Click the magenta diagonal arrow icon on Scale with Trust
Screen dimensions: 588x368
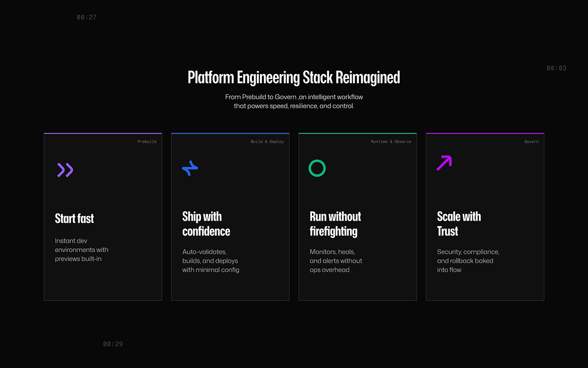(x=444, y=163)
